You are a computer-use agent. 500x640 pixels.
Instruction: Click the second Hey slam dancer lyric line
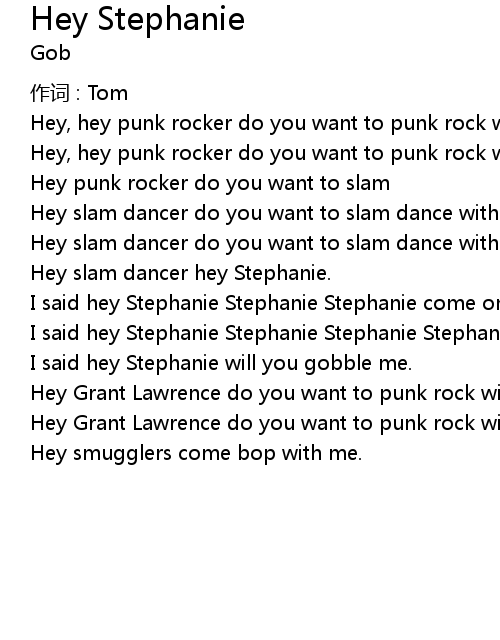(x=265, y=243)
